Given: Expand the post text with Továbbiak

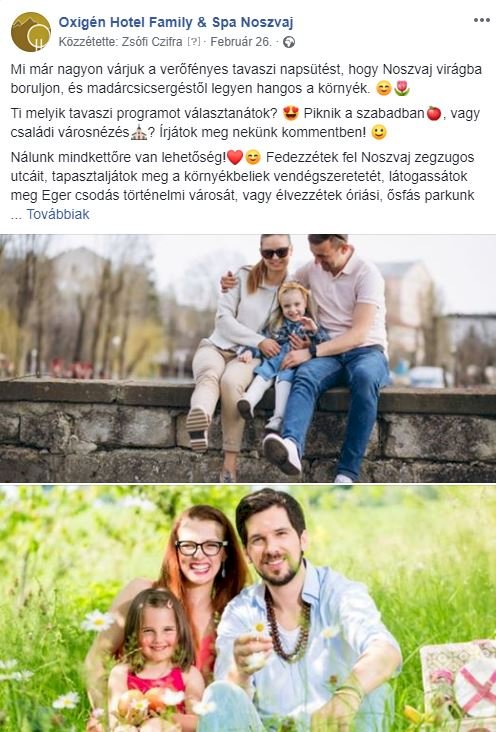Looking at the screenshot, I should [x=58, y=214].
